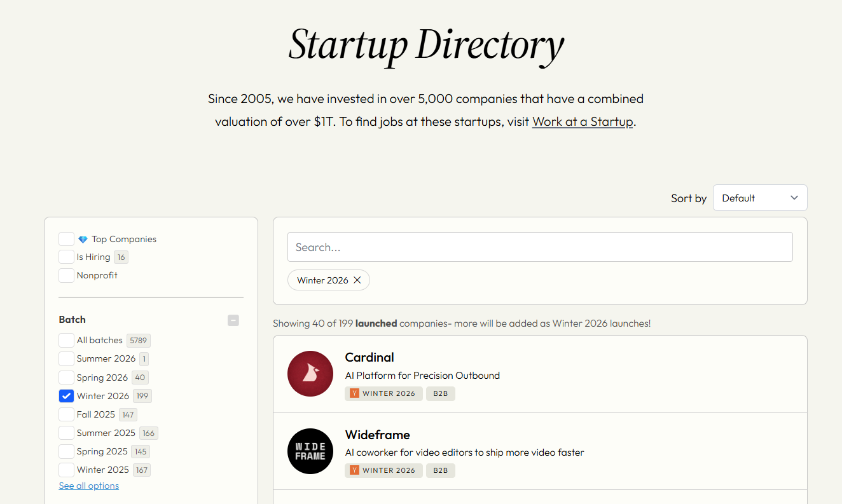Viewport: 842px width, 504px height.
Task: Tick the Nonprofit checkbox
Action: point(66,275)
